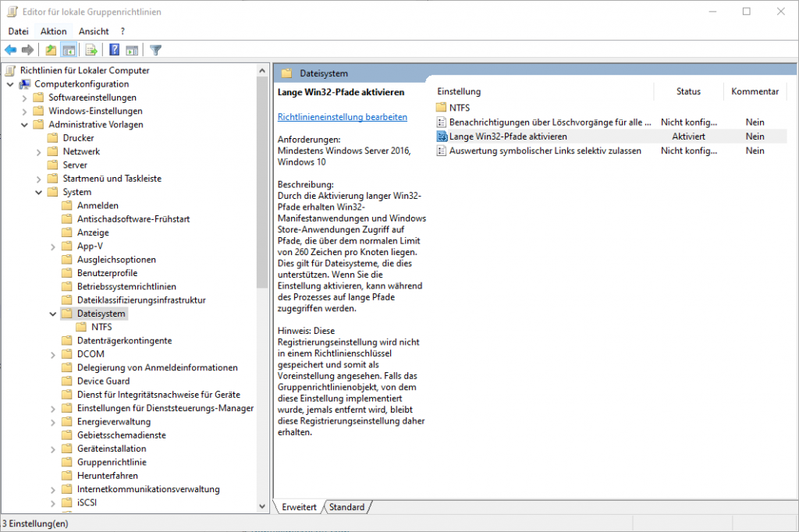Image resolution: width=799 pixels, height=532 pixels.
Task: Expand the Softwareeinstellungen node
Action: click(x=24, y=98)
